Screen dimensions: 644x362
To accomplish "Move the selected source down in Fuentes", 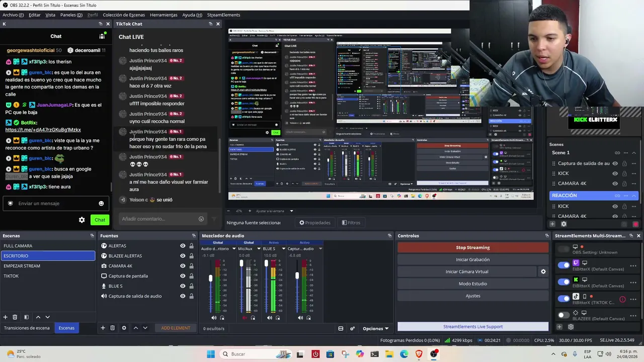I will click(145, 328).
